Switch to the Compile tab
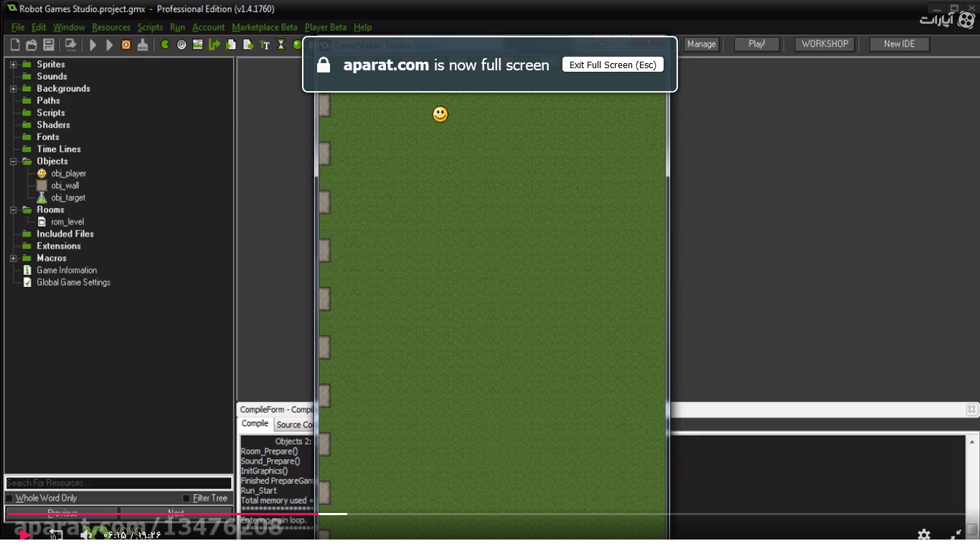The width and height of the screenshot is (980, 551). 255,424
